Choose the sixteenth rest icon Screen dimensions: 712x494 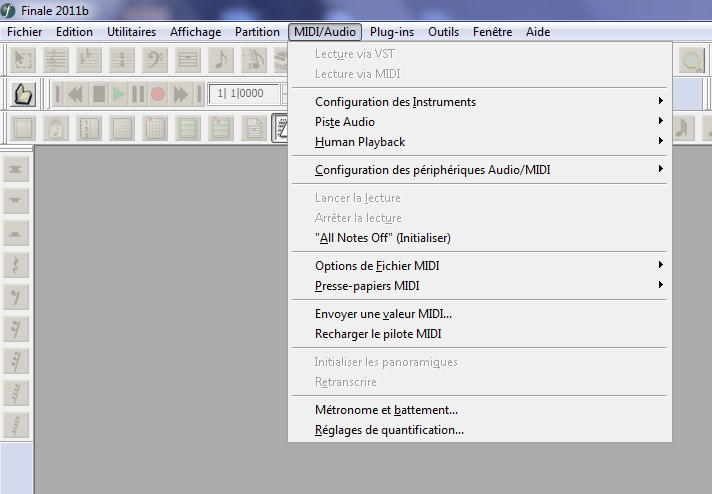pyautogui.click(x=16, y=329)
